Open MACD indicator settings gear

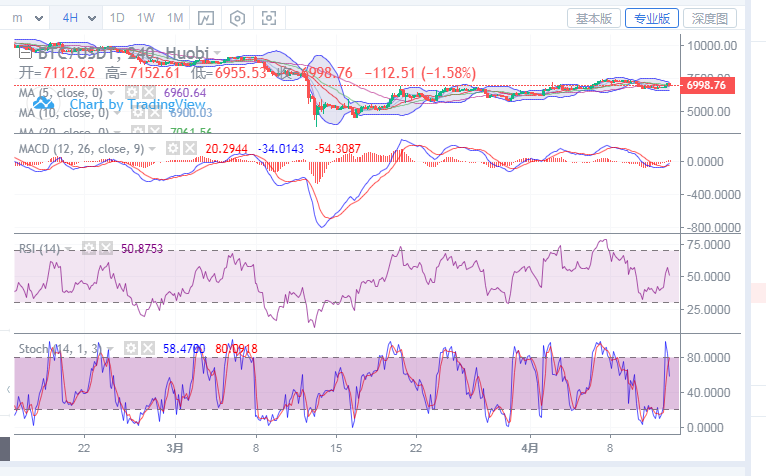coord(172,149)
